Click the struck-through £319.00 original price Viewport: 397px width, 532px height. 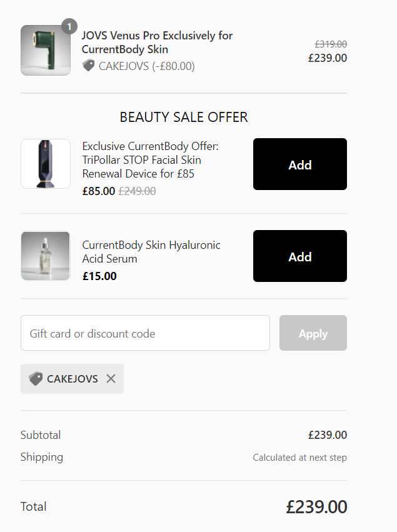pos(331,44)
